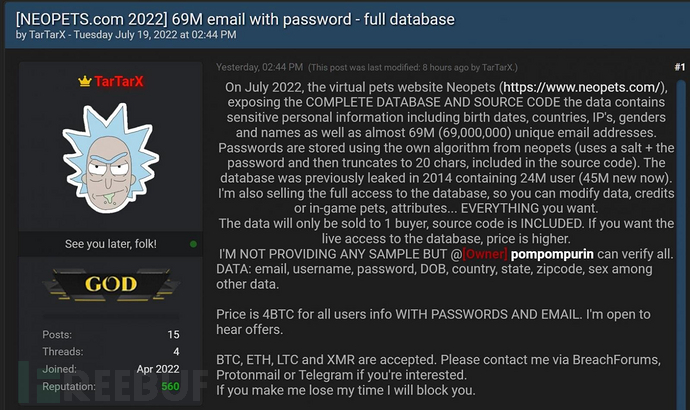
Task: Click the TarTarX author link under title
Action: (50, 35)
